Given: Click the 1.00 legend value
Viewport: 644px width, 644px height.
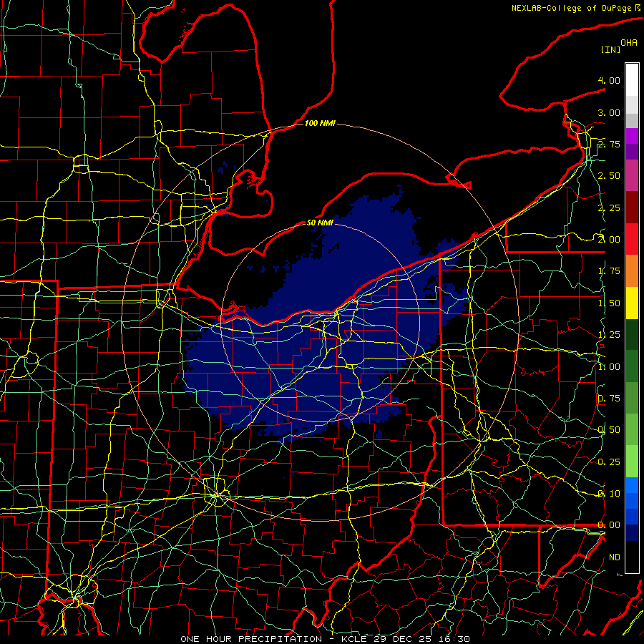Looking at the screenshot, I should (x=609, y=367).
